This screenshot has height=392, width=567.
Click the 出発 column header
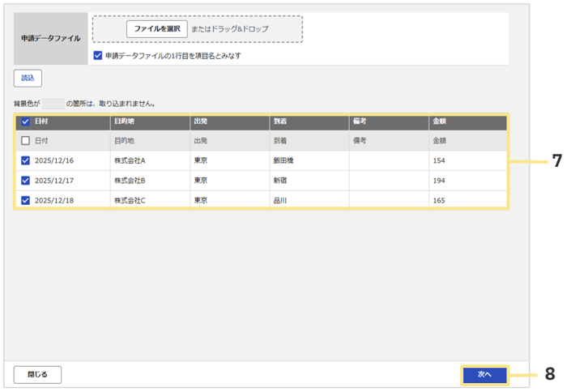(x=229, y=121)
